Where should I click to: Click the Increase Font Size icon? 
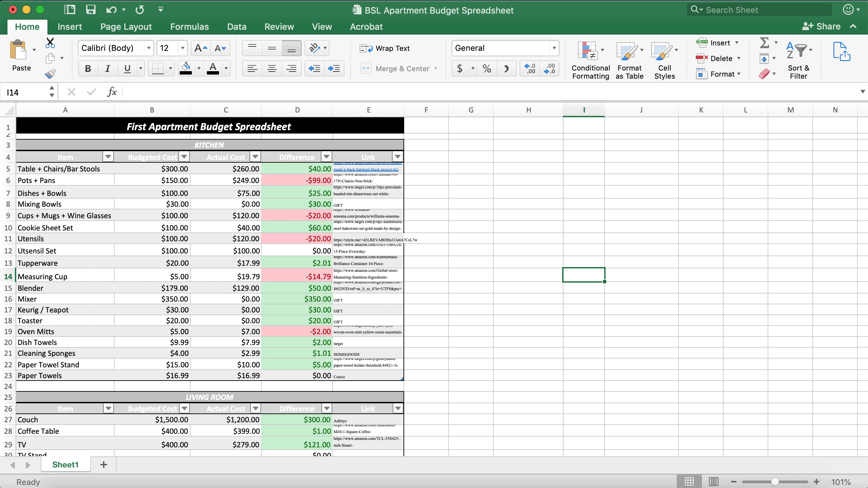(200, 48)
